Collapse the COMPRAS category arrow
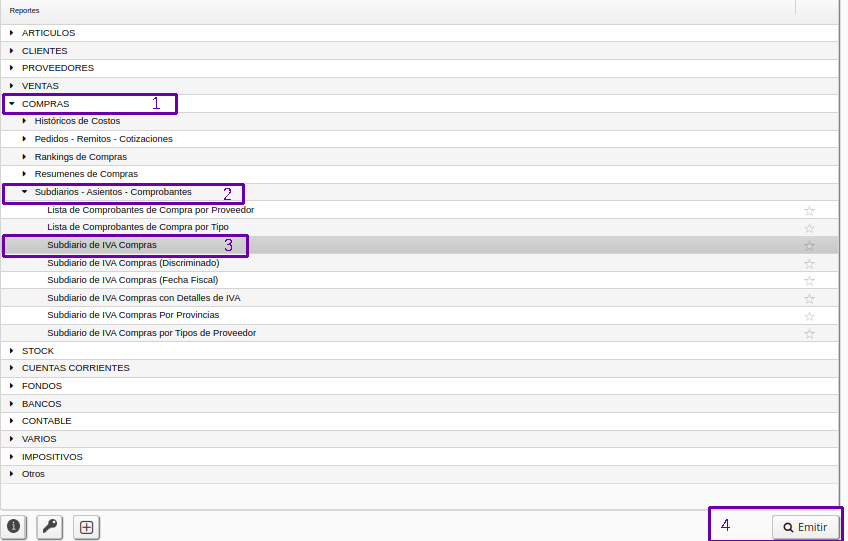Screen dimensions: 848x541 click(11, 104)
